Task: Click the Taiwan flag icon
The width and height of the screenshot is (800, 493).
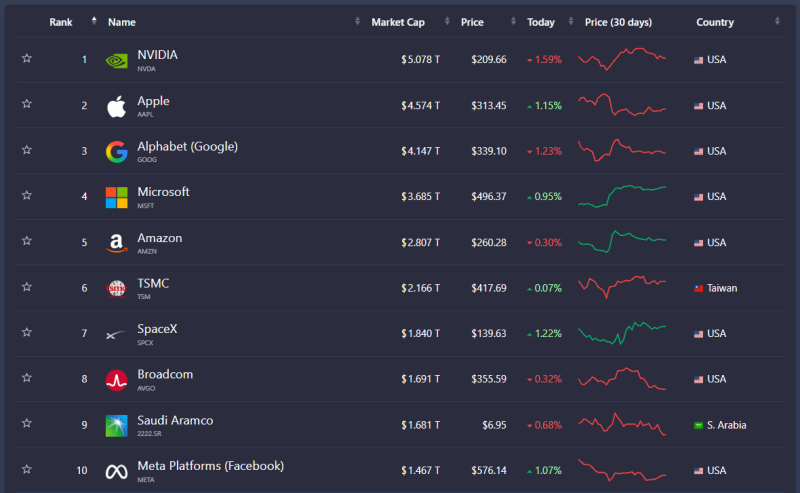Action: pos(698,289)
